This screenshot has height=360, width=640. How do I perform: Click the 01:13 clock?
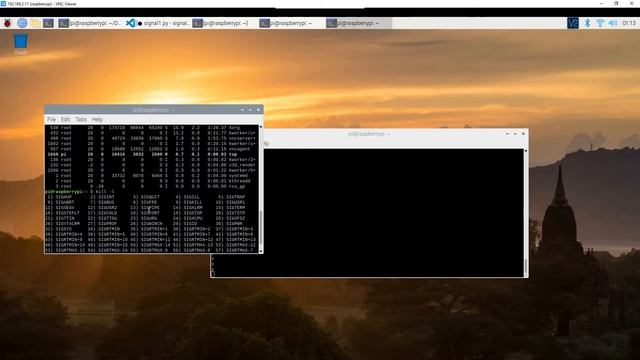[629, 23]
